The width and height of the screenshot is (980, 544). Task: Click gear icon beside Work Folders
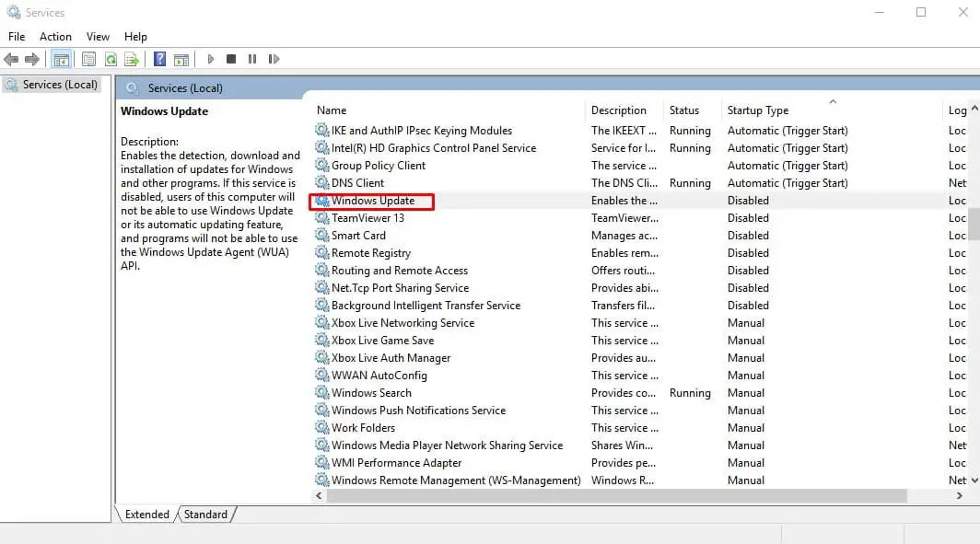321,427
